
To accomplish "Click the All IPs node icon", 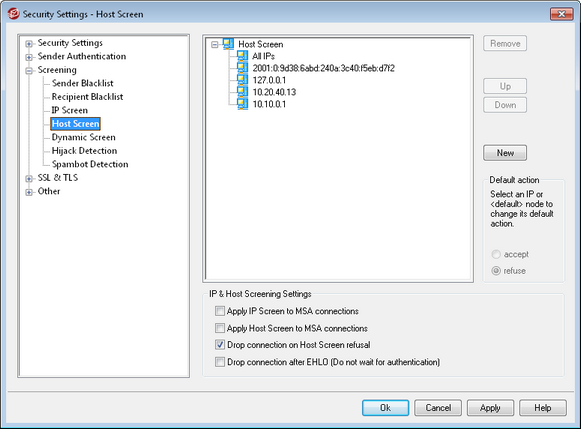I will pyautogui.click(x=242, y=56).
